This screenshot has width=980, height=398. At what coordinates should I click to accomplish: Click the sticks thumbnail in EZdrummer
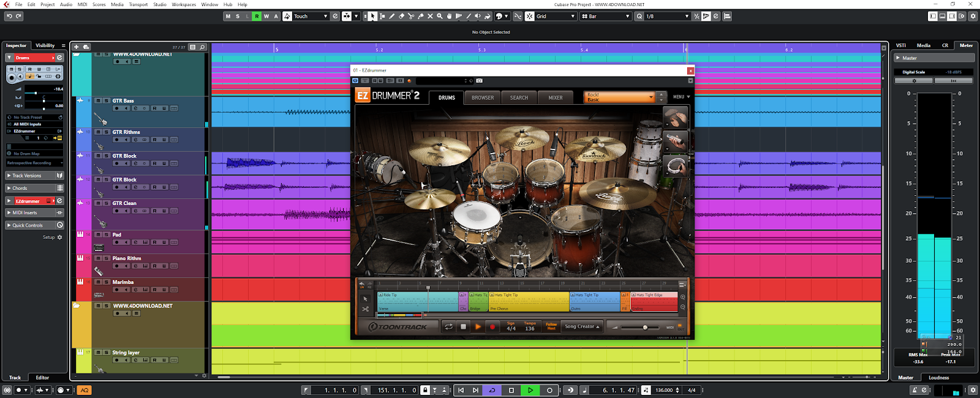676,141
